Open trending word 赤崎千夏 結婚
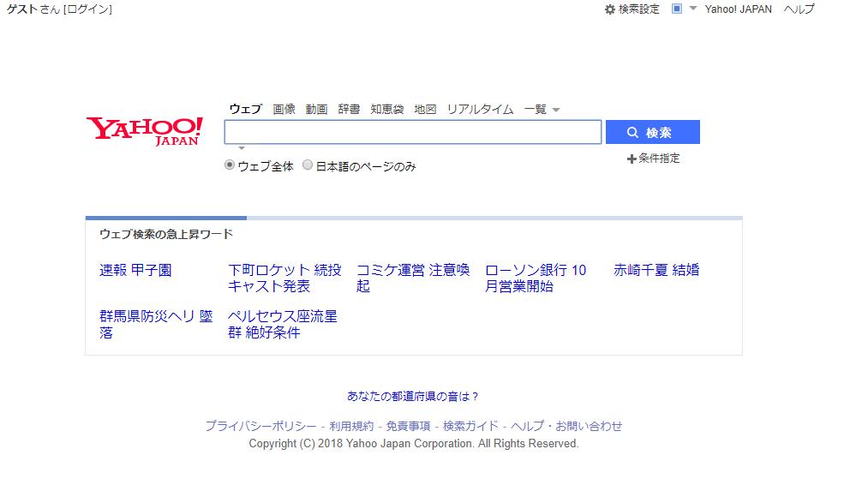The image size is (868, 491). 656,270
